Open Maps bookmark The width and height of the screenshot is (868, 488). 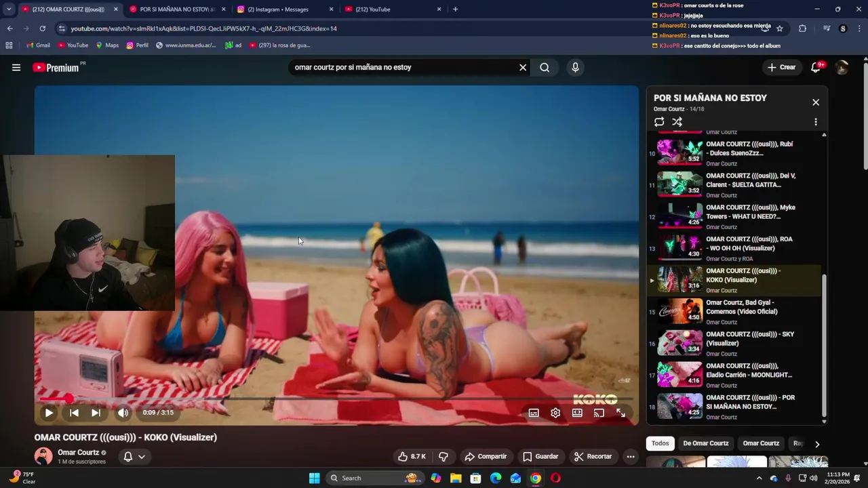point(106,45)
